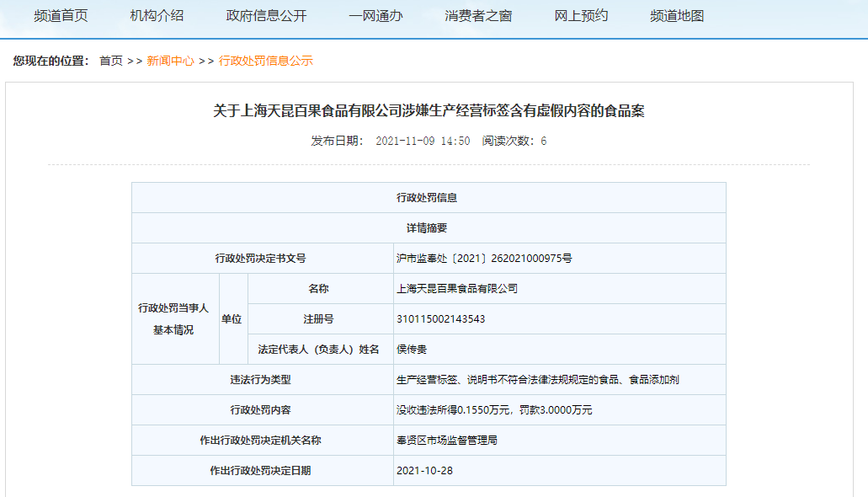Select the 行政处罚信息 table header
Screen dimensions: 868x497
click(429, 198)
